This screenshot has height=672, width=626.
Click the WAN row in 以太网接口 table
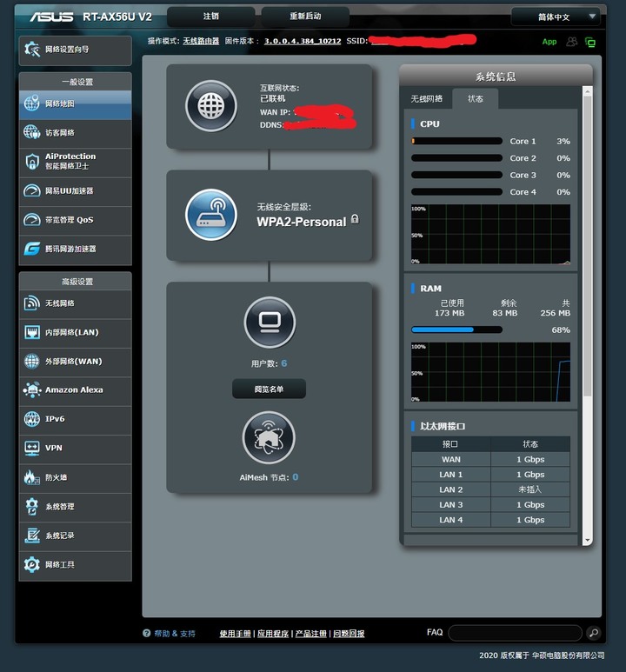click(x=490, y=459)
